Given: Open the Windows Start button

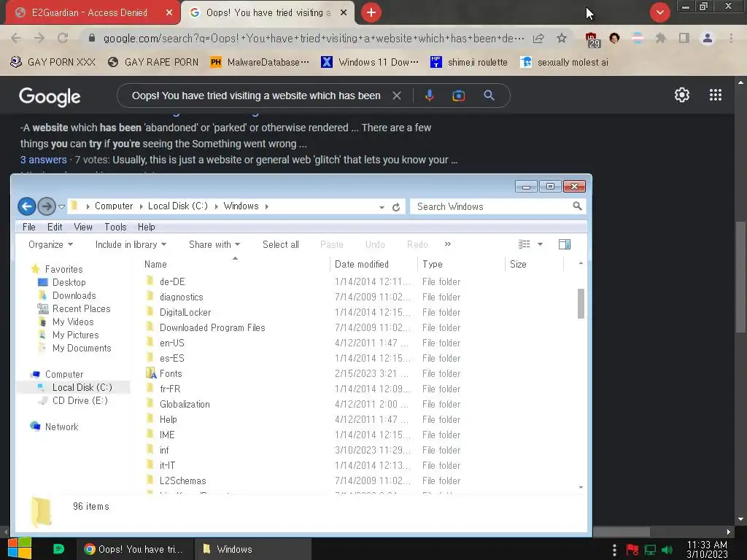Looking at the screenshot, I should (19, 548).
